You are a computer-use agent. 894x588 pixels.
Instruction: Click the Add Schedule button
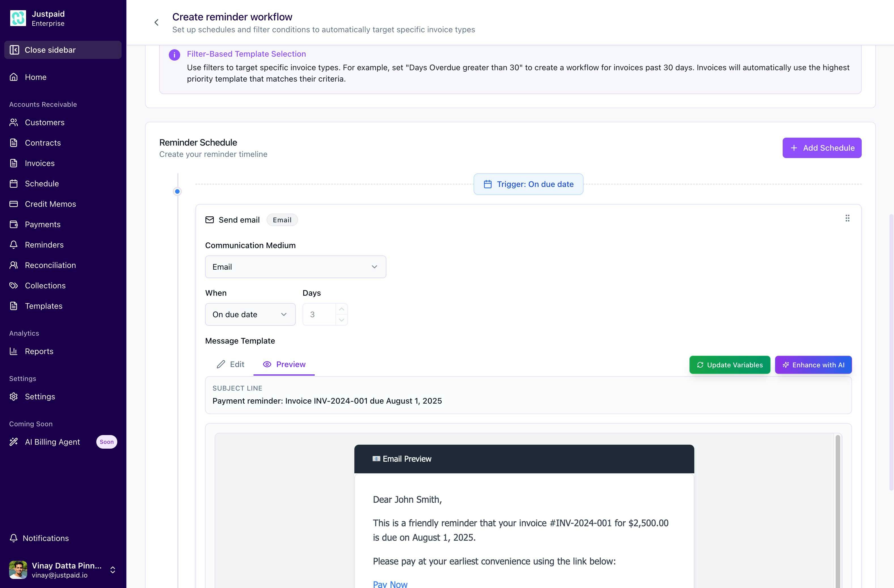[822, 148]
